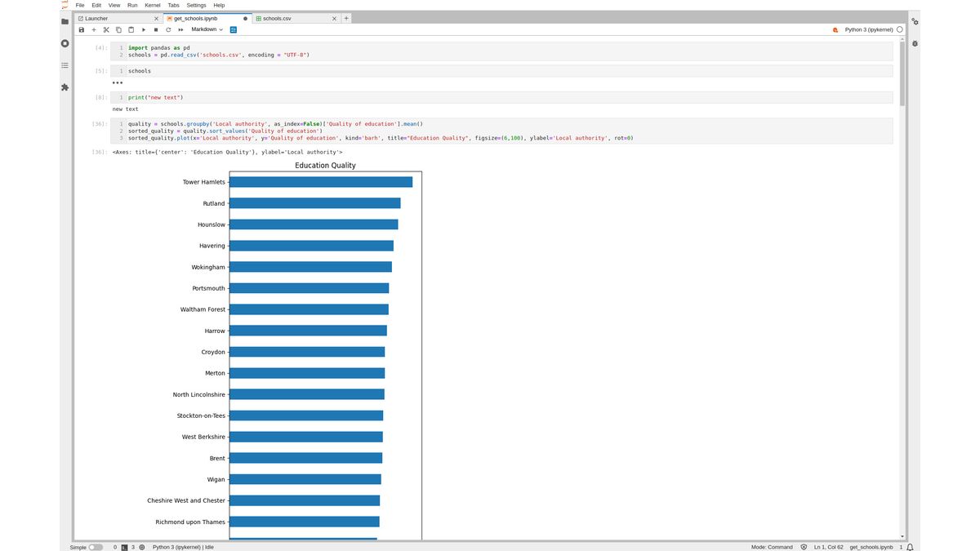Toggle the extension manager sidebar panel
Image resolution: width=980 pixels, height=551 pixels.
[65, 87]
